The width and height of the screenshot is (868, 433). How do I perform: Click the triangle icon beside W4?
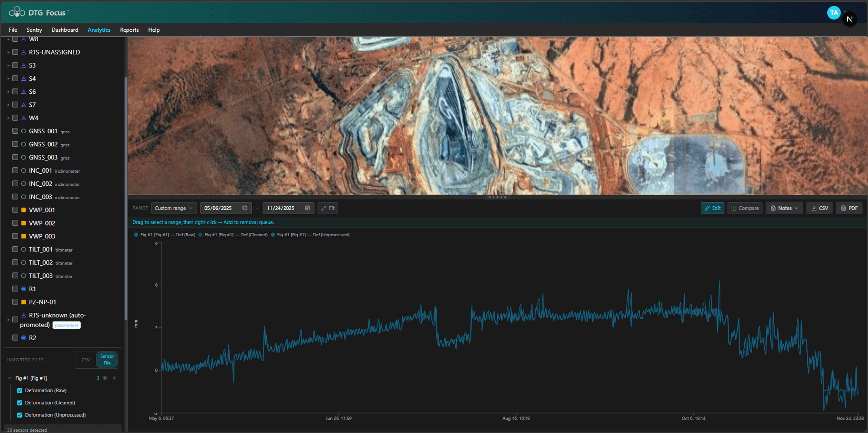pos(23,118)
